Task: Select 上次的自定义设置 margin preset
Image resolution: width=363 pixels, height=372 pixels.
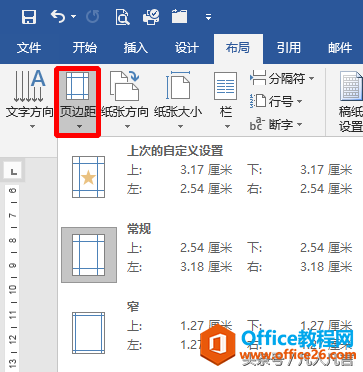Action: tap(210, 174)
